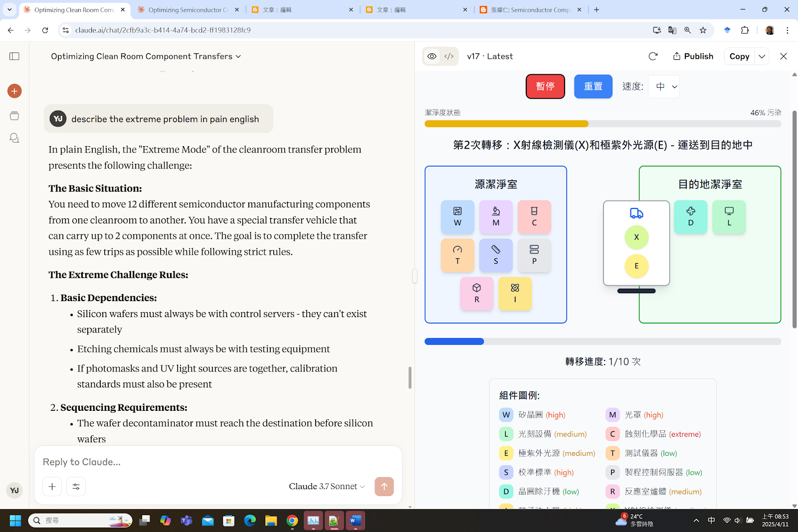This screenshot has height=532, width=798.
Task: Click the X circle in transfer vehicle
Action: click(636, 237)
